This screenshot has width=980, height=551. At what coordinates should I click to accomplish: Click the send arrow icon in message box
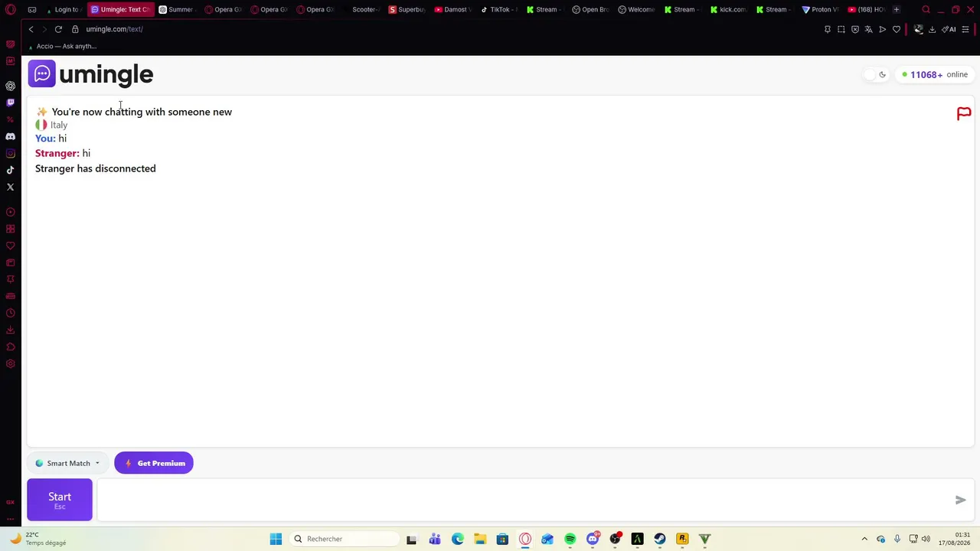click(x=960, y=500)
